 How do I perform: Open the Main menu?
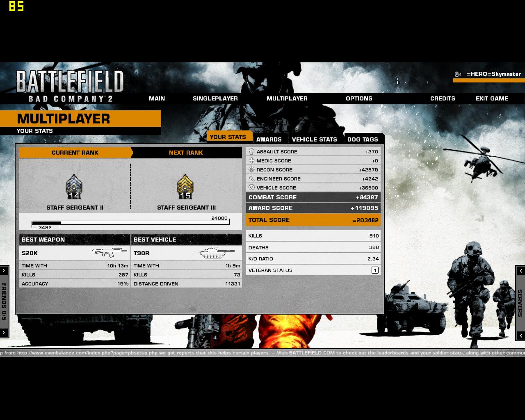point(157,98)
